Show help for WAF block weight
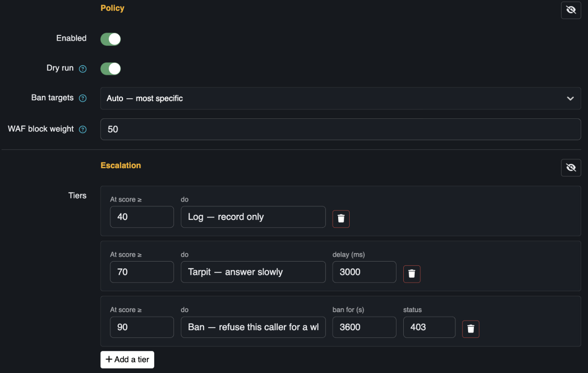 pos(83,129)
